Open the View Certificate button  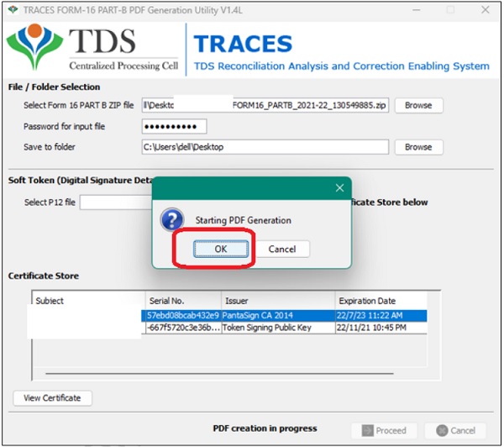[53, 398]
